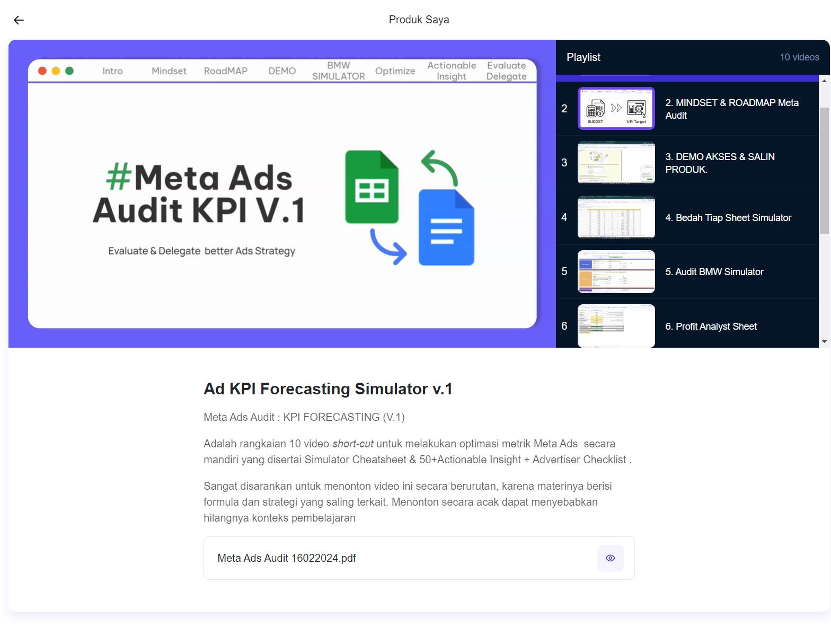Click 'Meta Ads Audit : KPI FORECASTING (V.1)' text
The width and height of the screenshot is (831, 644).
(x=304, y=417)
